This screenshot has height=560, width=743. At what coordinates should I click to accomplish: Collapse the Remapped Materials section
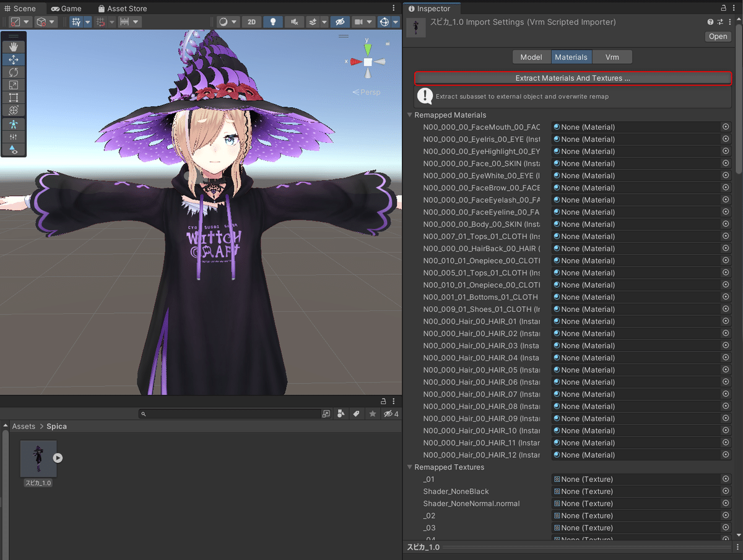(x=409, y=114)
